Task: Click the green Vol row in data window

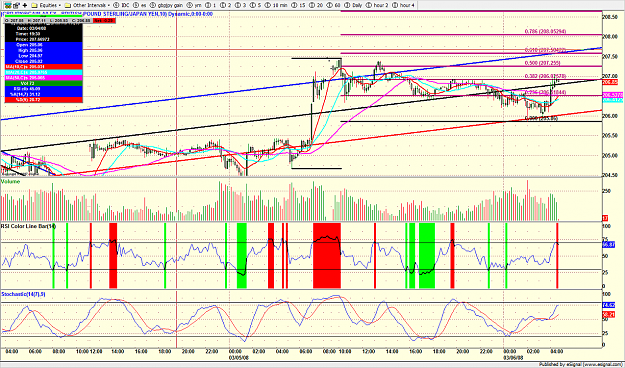Action: click(43, 83)
